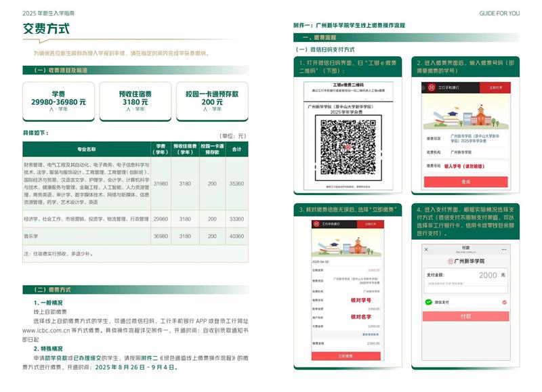Click the red 核对名字 label
Image resolution: width=542 pixels, height=392 pixels.
point(361,317)
